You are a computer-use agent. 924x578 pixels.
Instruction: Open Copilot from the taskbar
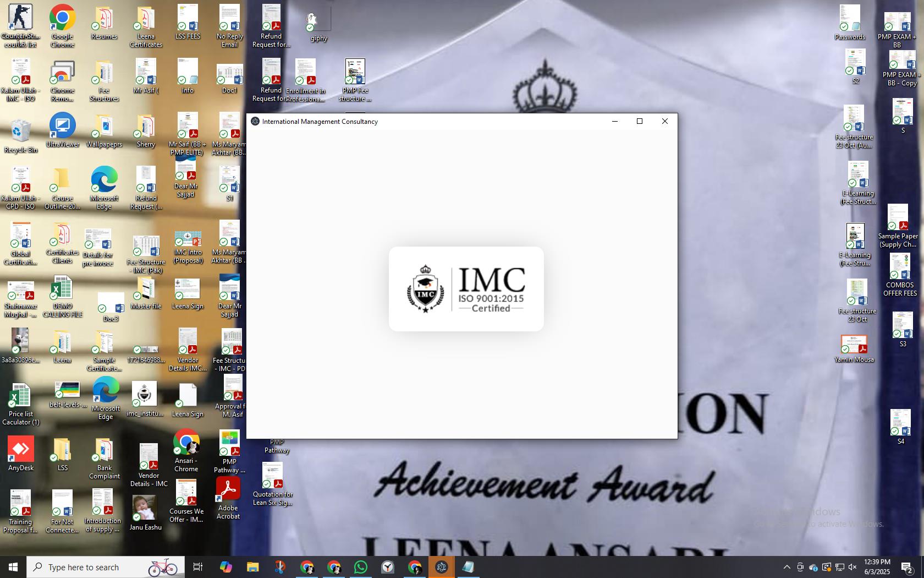click(x=226, y=567)
